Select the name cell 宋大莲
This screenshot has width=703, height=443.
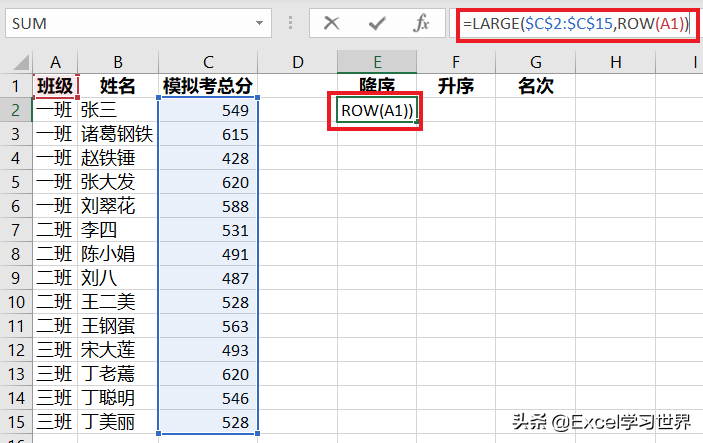118,350
